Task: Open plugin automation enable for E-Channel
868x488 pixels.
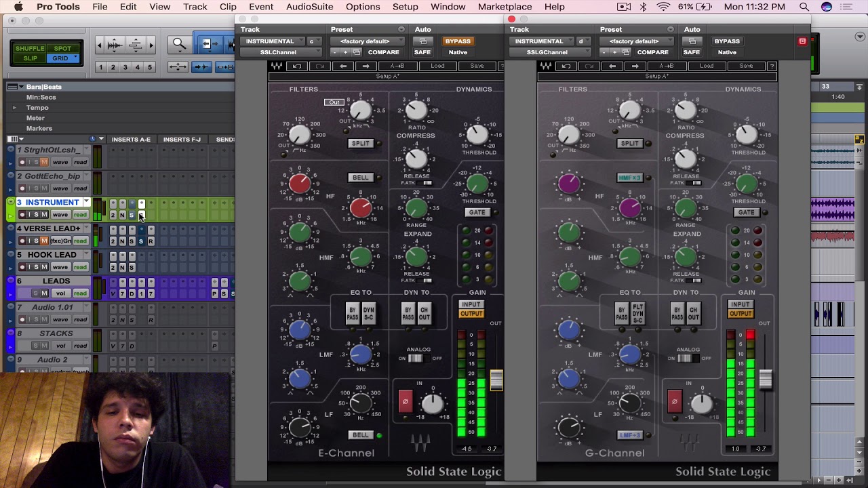Action: click(x=423, y=41)
